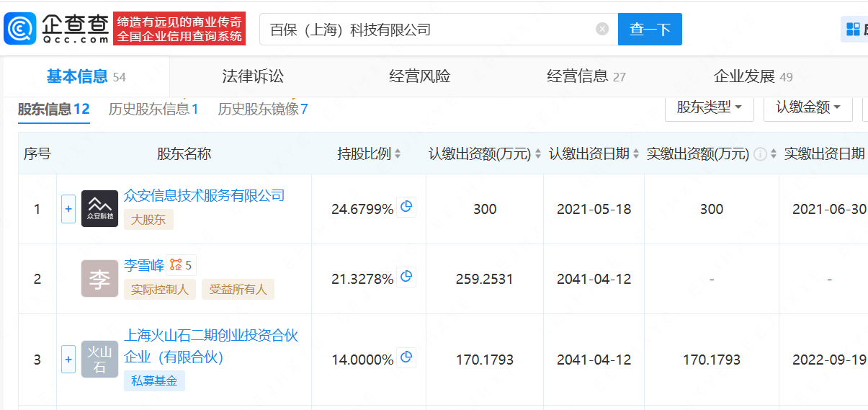Click the 查一下 search button
Viewport: 868px width, 410px height.
(x=650, y=30)
